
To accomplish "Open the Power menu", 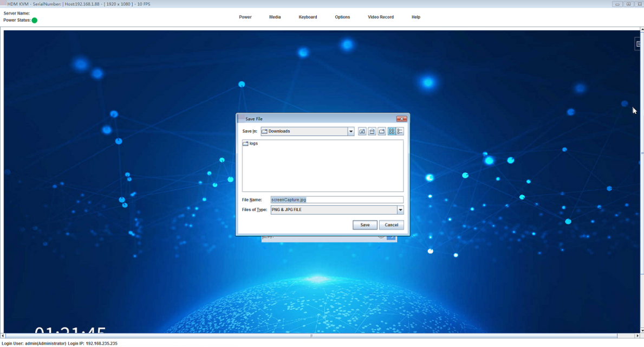I will tap(245, 17).
